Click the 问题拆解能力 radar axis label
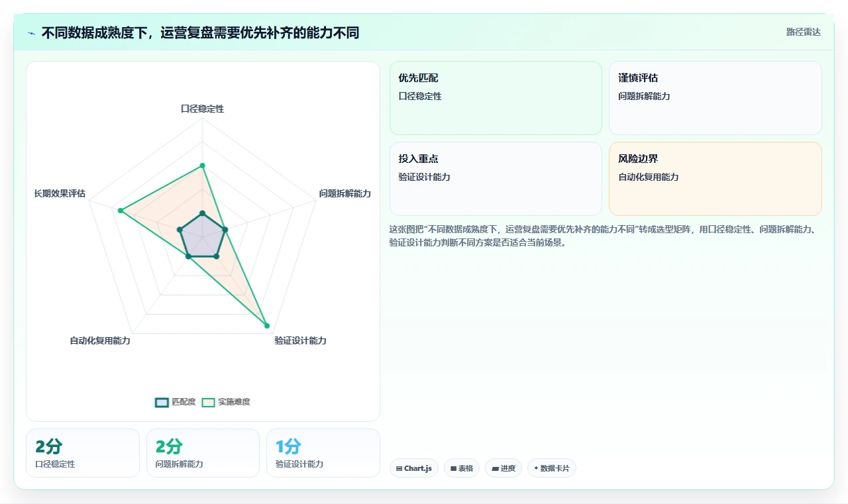The width and height of the screenshot is (848, 504). [344, 193]
